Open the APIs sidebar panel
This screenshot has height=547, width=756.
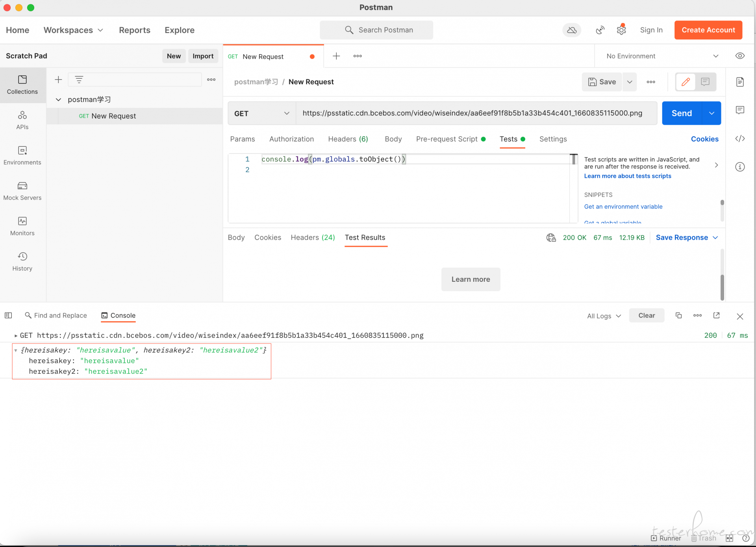(22, 120)
